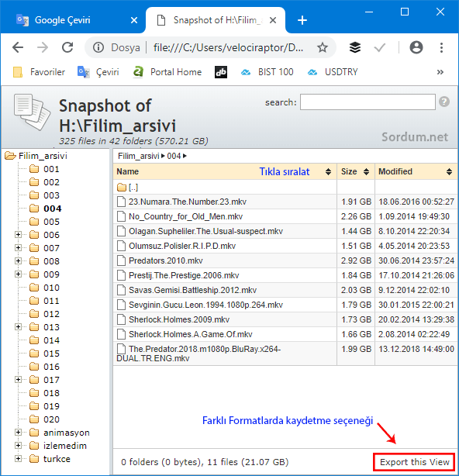Viewport: 459px width, 476px height.
Task: Open the Portal Home bookmark
Action: 167,72
